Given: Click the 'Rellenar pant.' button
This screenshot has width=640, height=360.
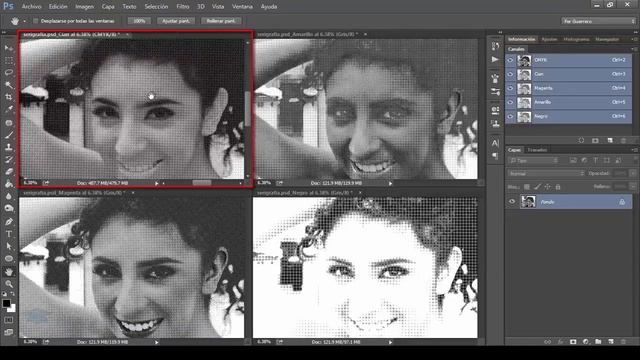Looking at the screenshot, I should (x=221, y=21).
